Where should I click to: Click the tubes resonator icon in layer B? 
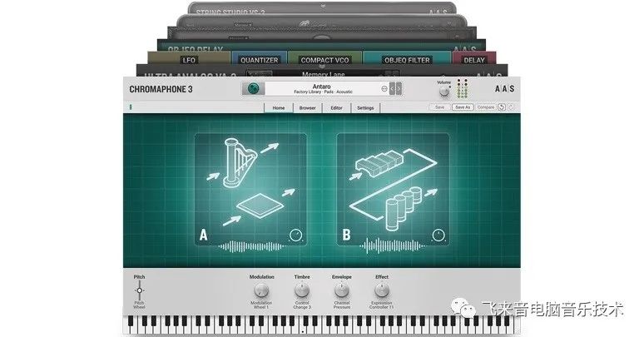pos(404,208)
